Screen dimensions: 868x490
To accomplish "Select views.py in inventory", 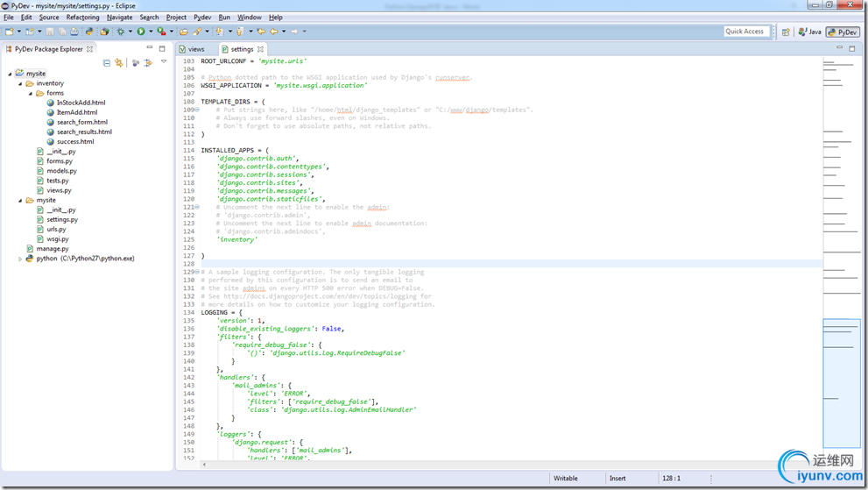I will (x=59, y=191).
